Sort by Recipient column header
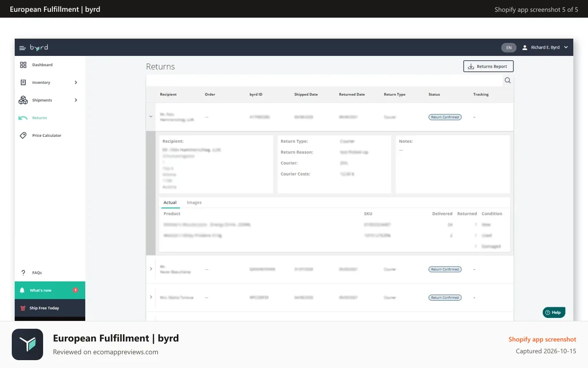This screenshot has height=368, width=588. (x=168, y=94)
